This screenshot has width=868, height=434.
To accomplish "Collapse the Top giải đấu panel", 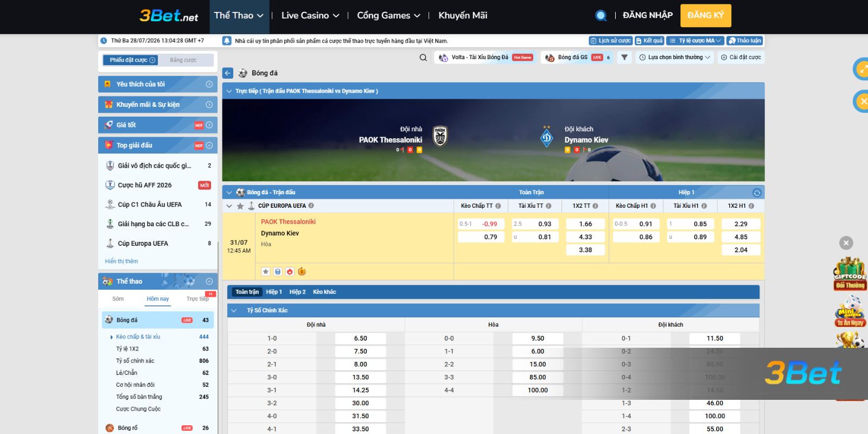I will click(x=209, y=145).
